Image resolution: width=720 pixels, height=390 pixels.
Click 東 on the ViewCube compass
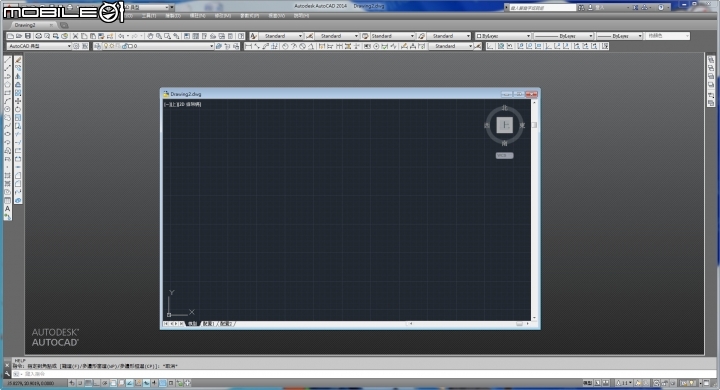coord(522,125)
